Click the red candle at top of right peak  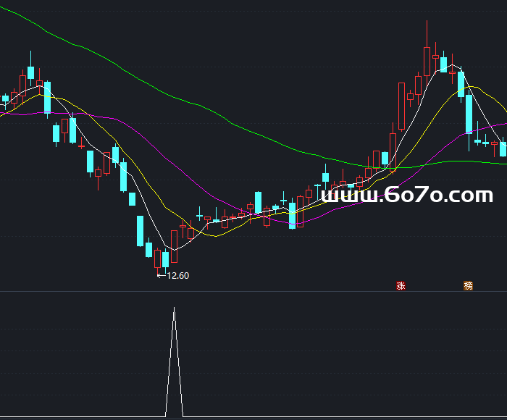435,56
